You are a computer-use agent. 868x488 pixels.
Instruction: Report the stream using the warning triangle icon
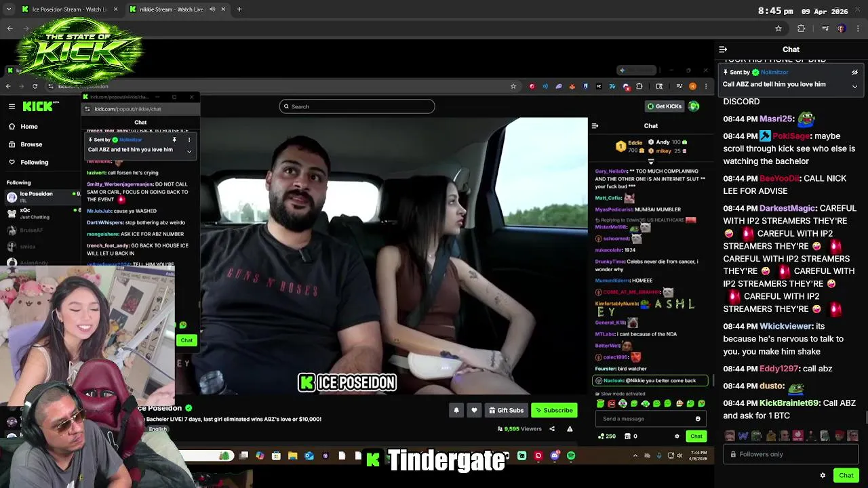click(570, 429)
